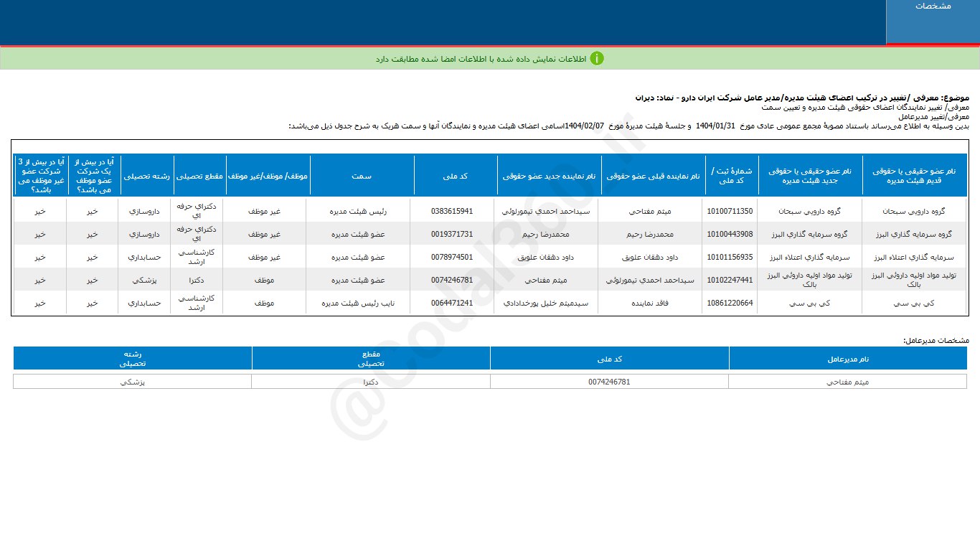This screenshot has width=980, height=551.
Task: Click the رئیس هیئت مدیره position cell
Action: 359,212
